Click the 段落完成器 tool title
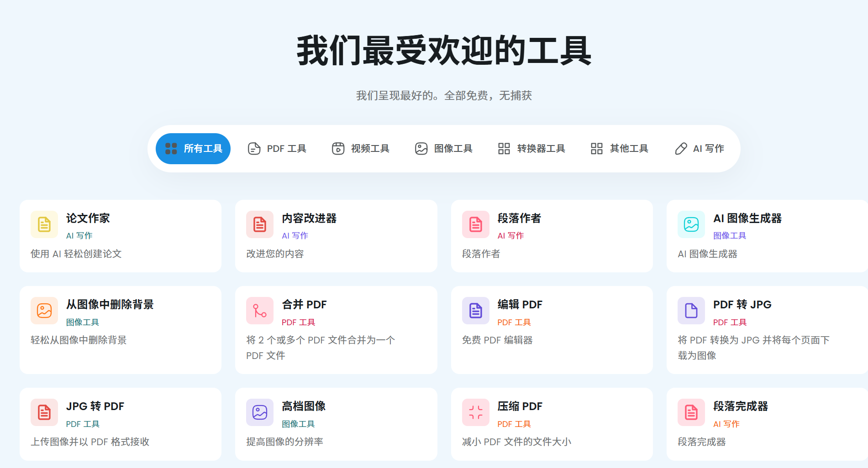868x468 pixels. coord(740,406)
